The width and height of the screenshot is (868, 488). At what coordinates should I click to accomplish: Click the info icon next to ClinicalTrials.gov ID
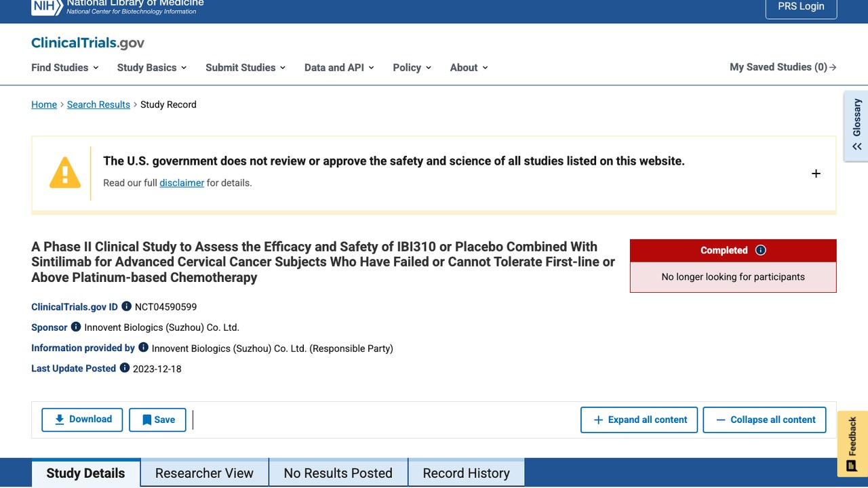pyautogui.click(x=126, y=306)
